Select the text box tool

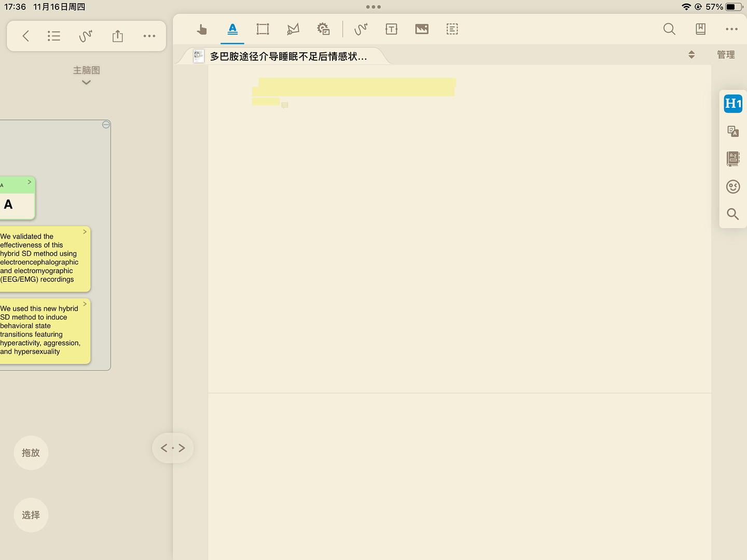coord(392,29)
